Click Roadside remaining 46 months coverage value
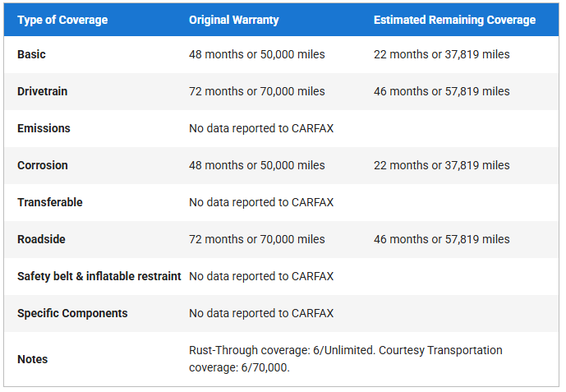 [442, 239]
